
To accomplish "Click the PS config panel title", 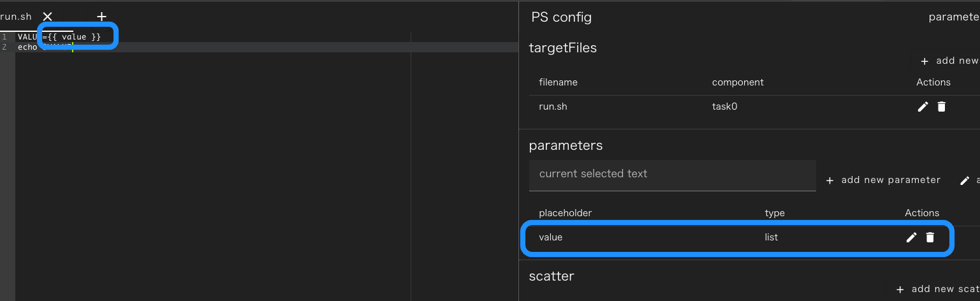I will pyautogui.click(x=561, y=17).
